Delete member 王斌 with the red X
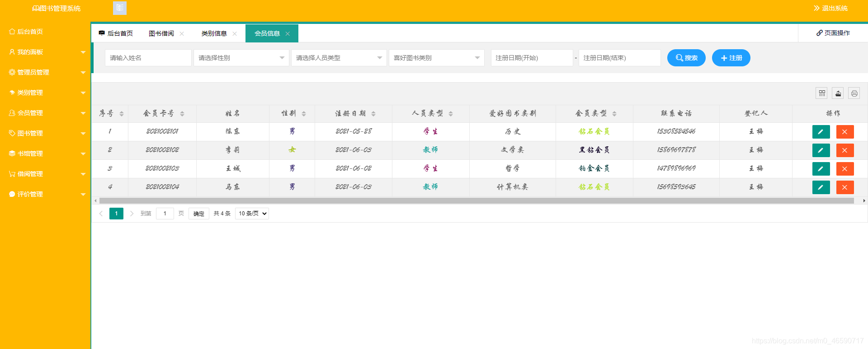 click(845, 169)
